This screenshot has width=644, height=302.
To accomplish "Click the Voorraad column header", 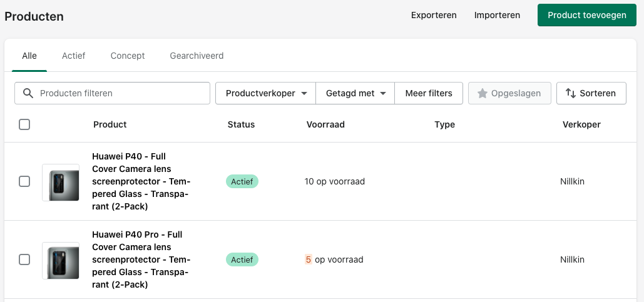I will coord(325,124).
